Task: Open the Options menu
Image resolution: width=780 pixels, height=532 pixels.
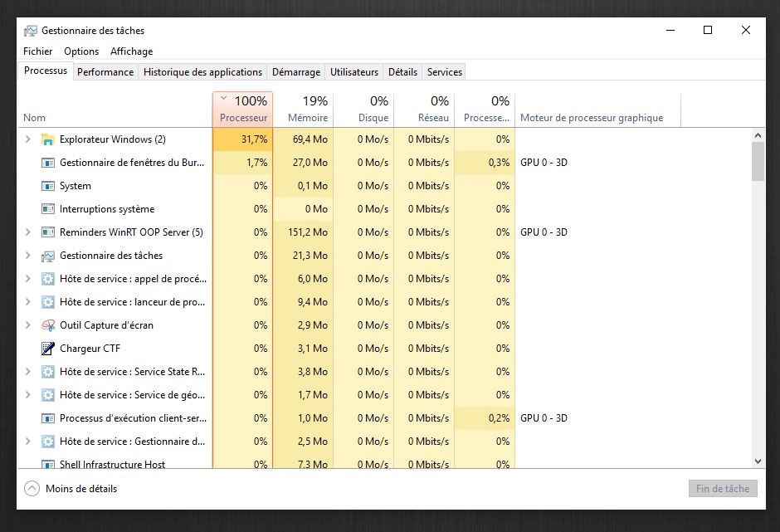Action: [81, 51]
